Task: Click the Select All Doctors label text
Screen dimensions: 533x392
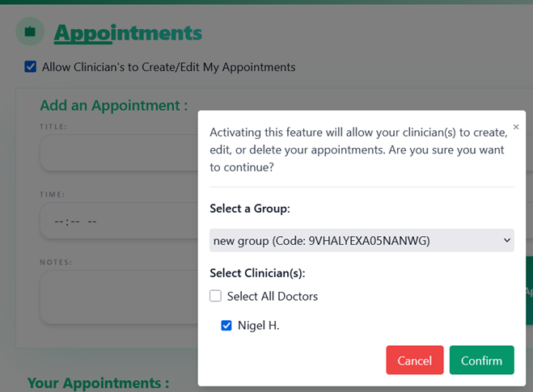Action: [x=272, y=297]
